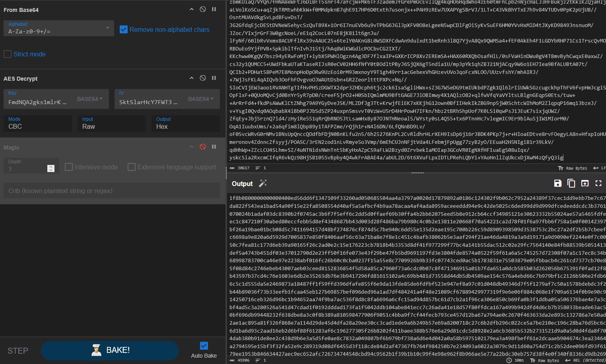The height and width of the screenshot is (364, 606).
Task: Maximise the output pane
Action: tap(598, 183)
